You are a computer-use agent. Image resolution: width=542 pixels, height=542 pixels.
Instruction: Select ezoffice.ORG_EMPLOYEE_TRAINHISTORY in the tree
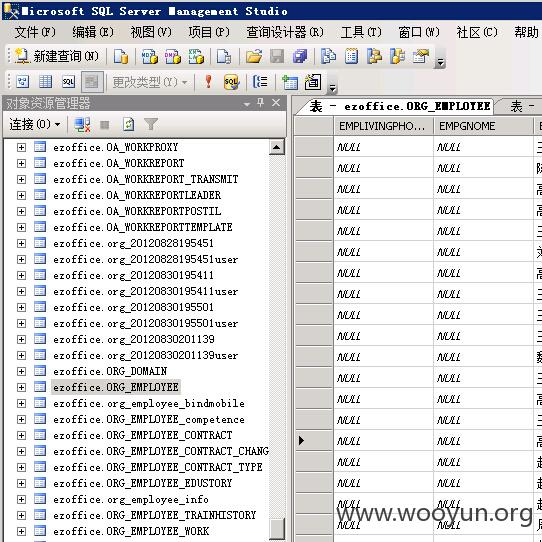click(x=155, y=515)
